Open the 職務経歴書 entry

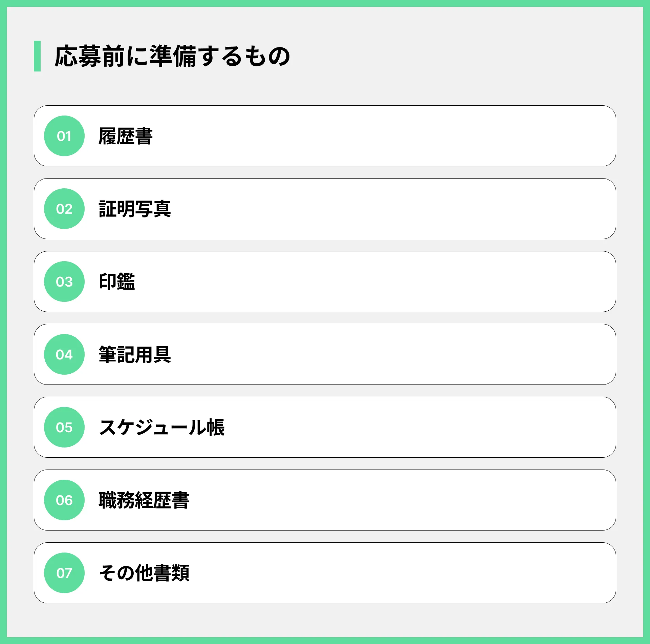coord(325,500)
